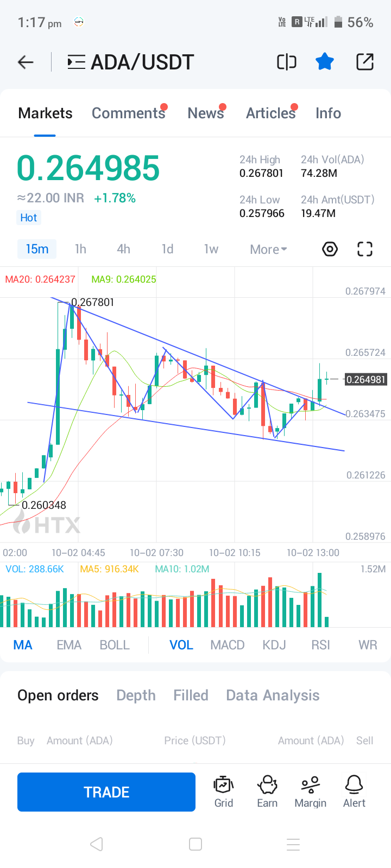Open the split compare view icon

(x=287, y=62)
